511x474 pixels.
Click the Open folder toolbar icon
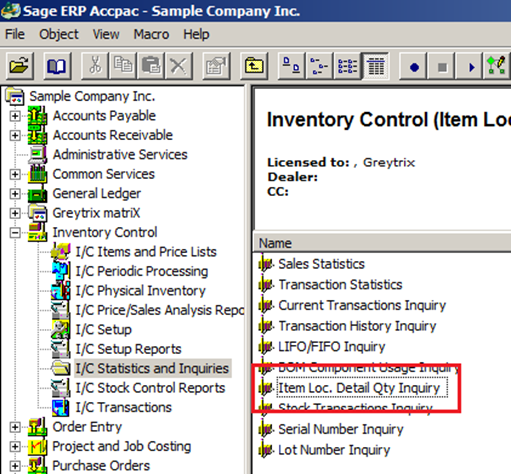tap(20, 65)
